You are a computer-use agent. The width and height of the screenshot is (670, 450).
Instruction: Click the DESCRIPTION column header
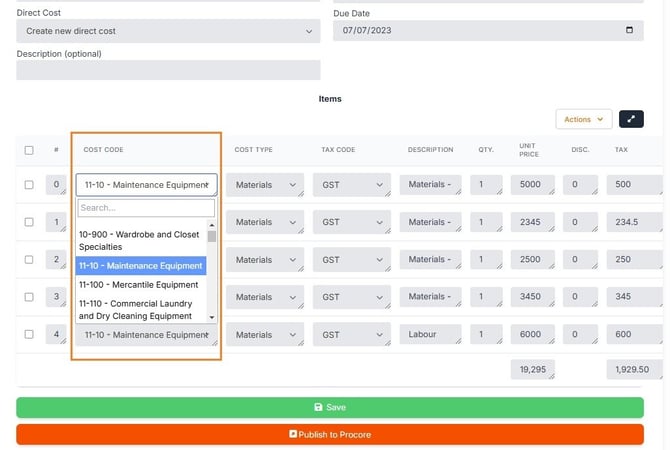(x=430, y=150)
